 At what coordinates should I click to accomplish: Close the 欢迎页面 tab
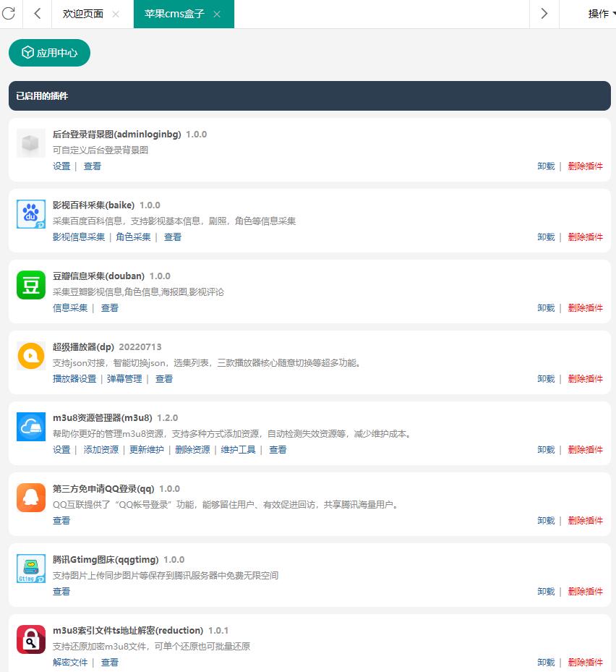[x=116, y=14]
